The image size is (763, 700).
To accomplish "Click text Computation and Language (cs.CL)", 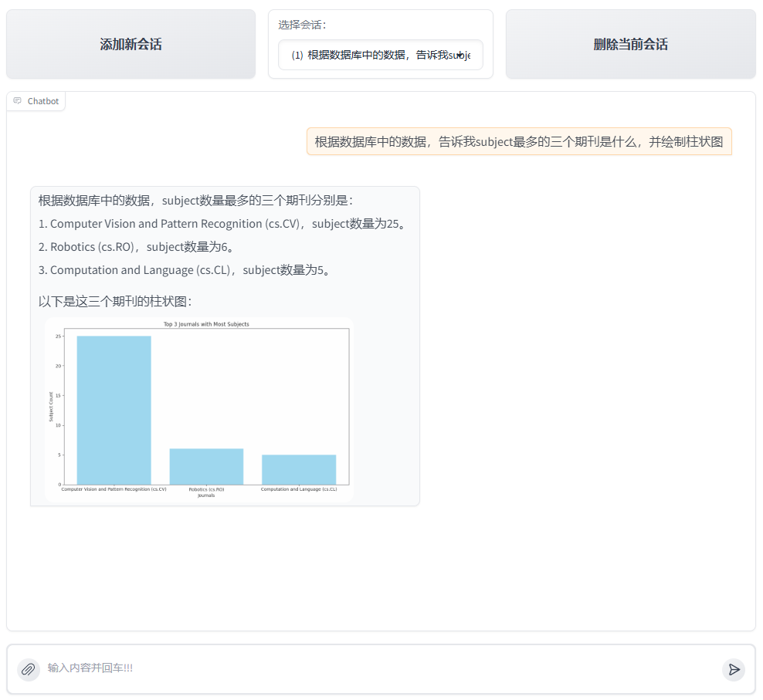I will click(140, 270).
